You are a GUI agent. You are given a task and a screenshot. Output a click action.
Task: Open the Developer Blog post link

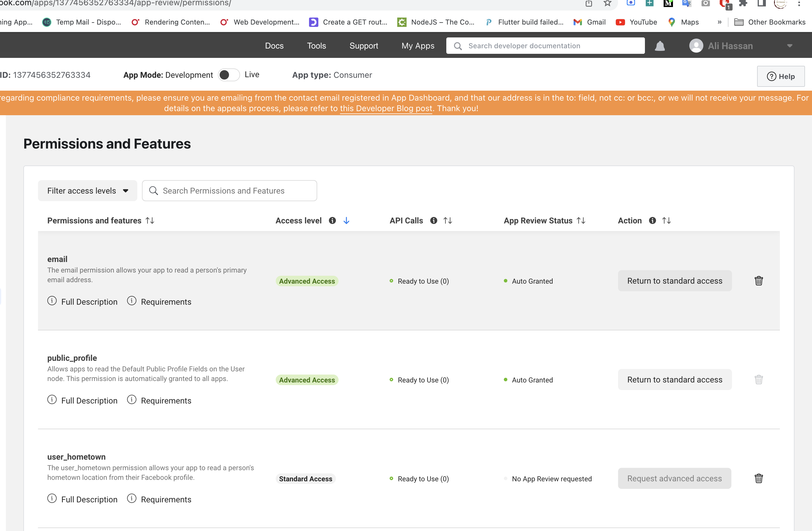pos(386,108)
